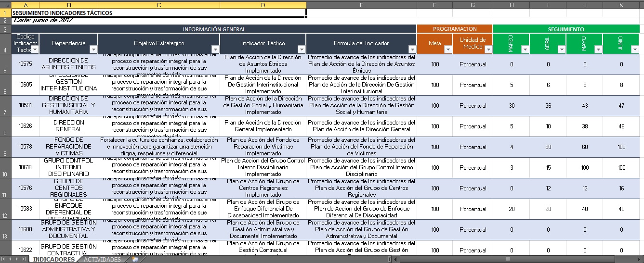Select the INDICADORES sheet tab
The width and height of the screenshot is (644, 263).
[x=54, y=260]
